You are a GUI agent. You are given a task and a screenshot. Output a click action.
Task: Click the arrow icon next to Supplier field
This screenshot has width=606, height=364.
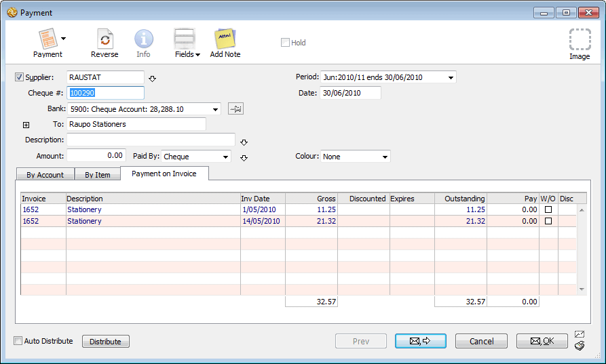coord(153,78)
